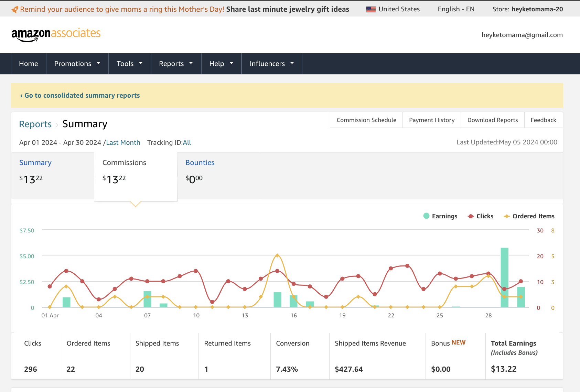Select the Summary $13.22 tab

click(x=53, y=176)
